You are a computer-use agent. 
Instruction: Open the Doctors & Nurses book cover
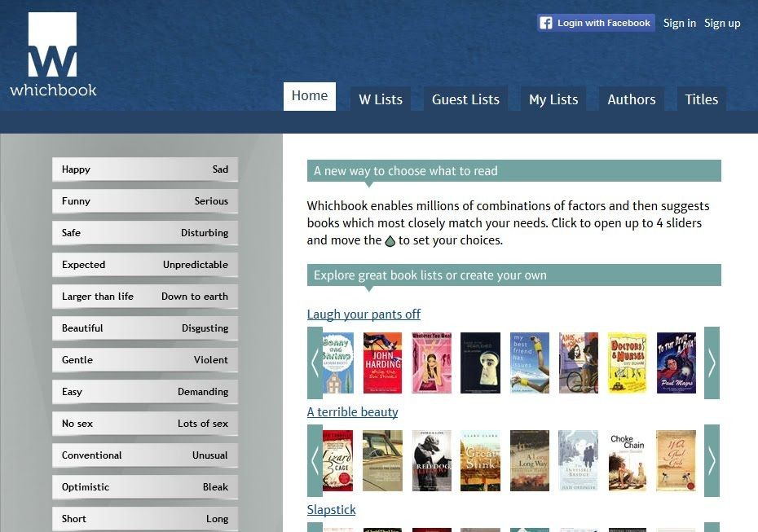point(628,363)
